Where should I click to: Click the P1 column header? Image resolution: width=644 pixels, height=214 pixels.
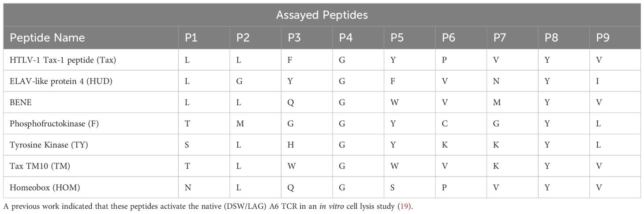pyautogui.click(x=191, y=38)
